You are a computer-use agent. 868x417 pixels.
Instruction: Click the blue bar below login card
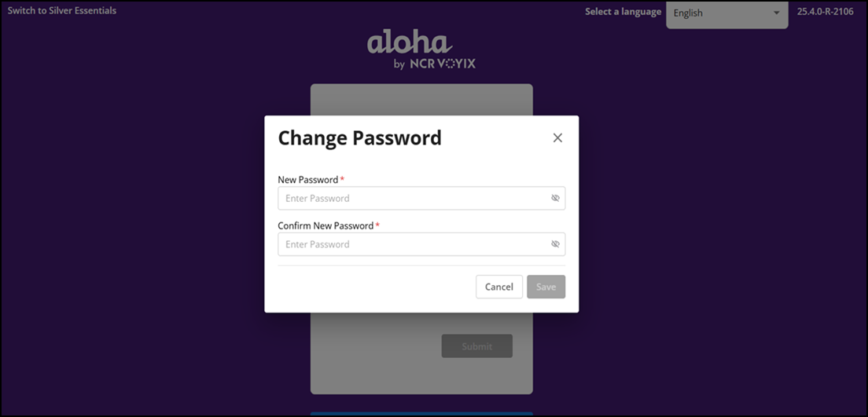click(x=421, y=414)
